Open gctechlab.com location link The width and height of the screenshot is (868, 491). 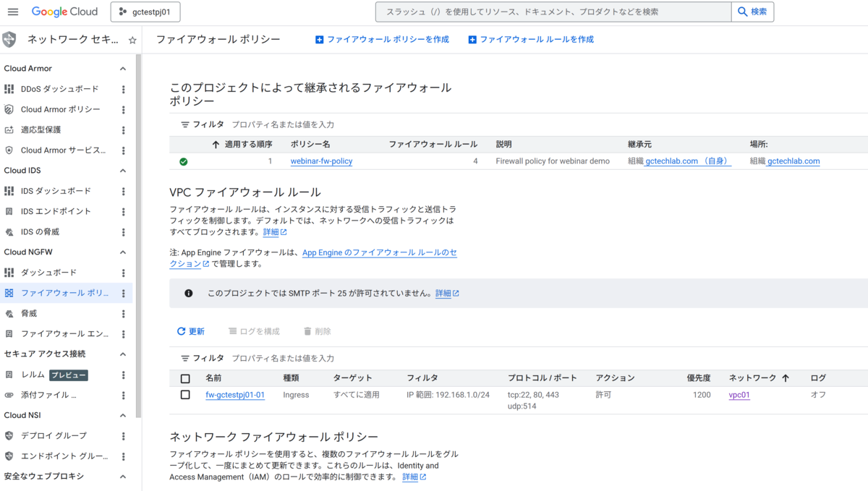pos(793,161)
